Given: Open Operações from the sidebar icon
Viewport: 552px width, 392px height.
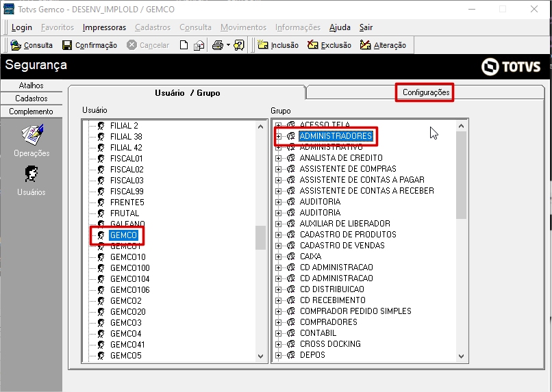Looking at the screenshot, I should [x=32, y=135].
